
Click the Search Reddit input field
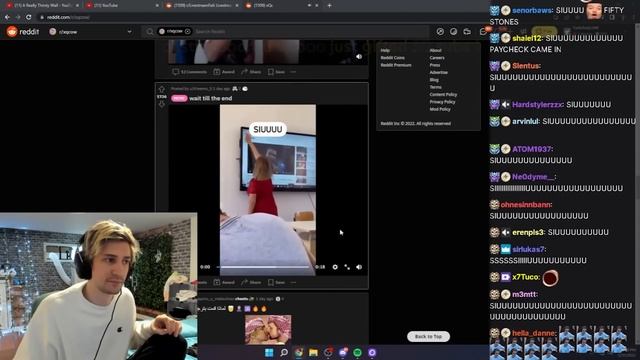[x=310, y=31]
